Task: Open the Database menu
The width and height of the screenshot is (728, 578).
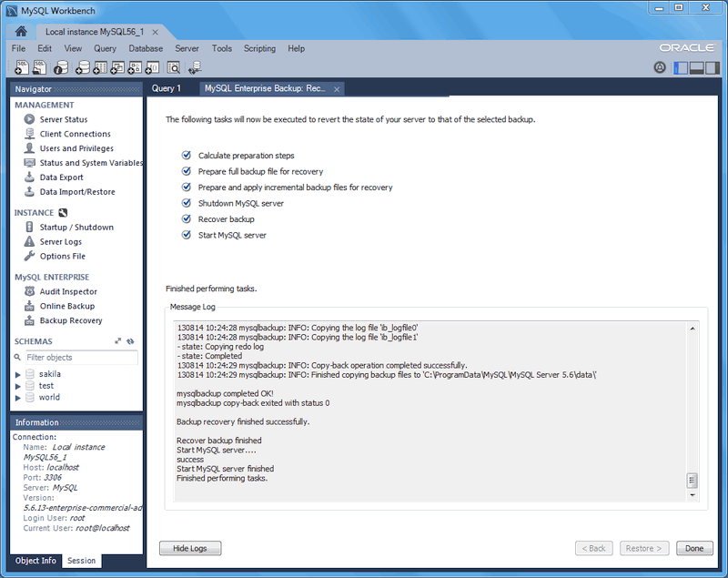Action: click(x=146, y=48)
